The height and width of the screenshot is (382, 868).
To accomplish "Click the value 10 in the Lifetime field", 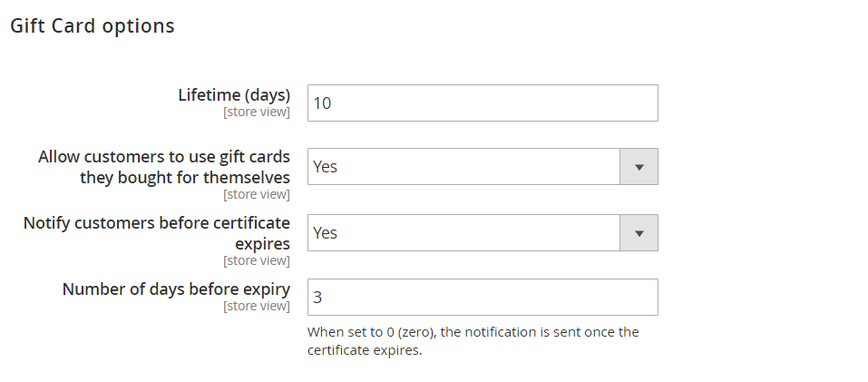I will click(x=322, y=103).
